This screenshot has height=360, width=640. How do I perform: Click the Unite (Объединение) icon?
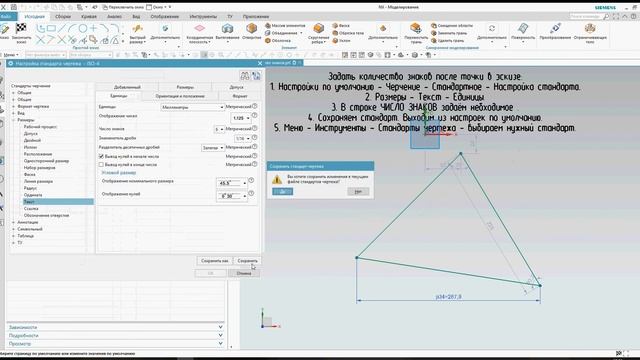(268, 33)
